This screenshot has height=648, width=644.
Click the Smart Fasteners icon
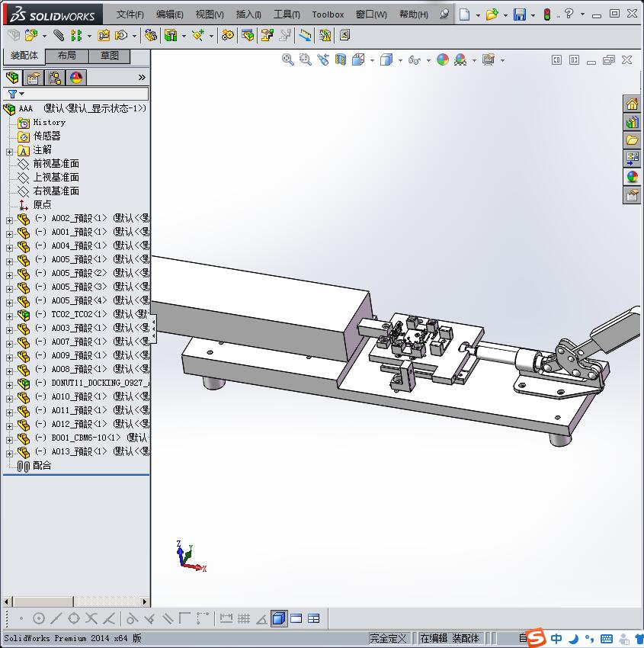(x=104, y=36)
